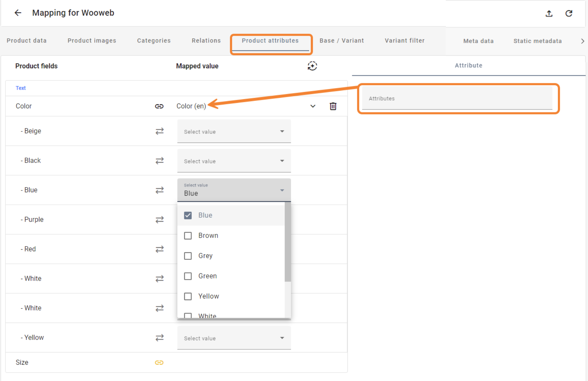Click the auto-map icon next to Mapped value
This screenshot has width=588, height=381.
point(312,66)
